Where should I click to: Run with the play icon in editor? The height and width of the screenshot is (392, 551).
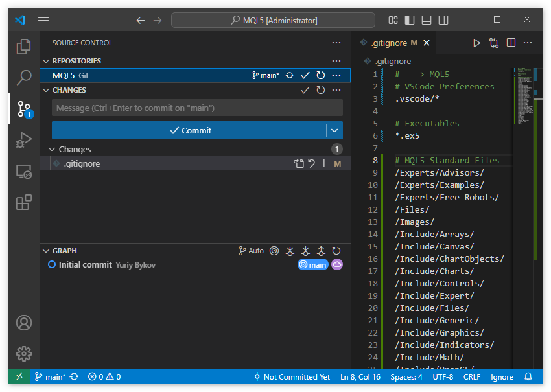(x=476, y=43)
